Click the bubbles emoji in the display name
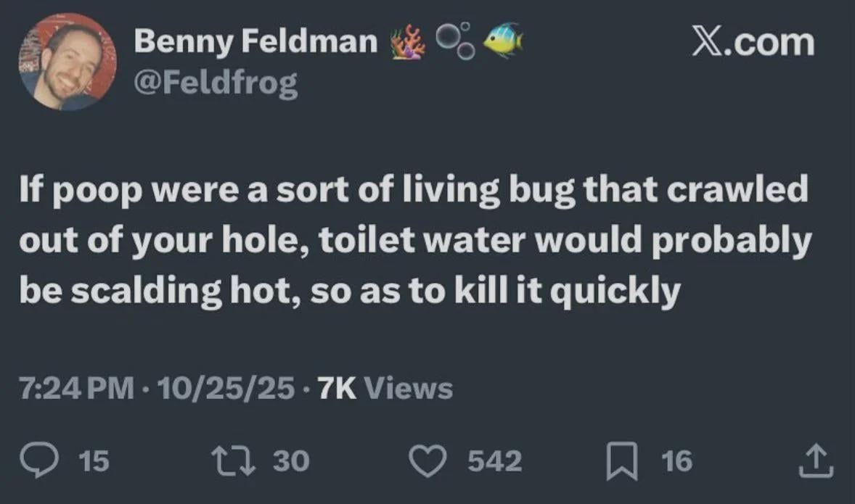The height and width of the screenshot is (504, 855). (x=455, y=41)
